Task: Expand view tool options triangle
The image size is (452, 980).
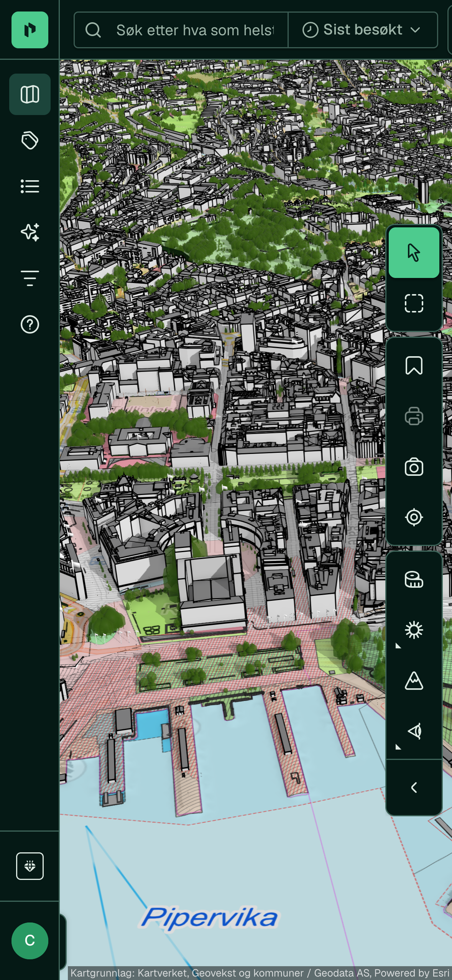Action: point(398,747)
